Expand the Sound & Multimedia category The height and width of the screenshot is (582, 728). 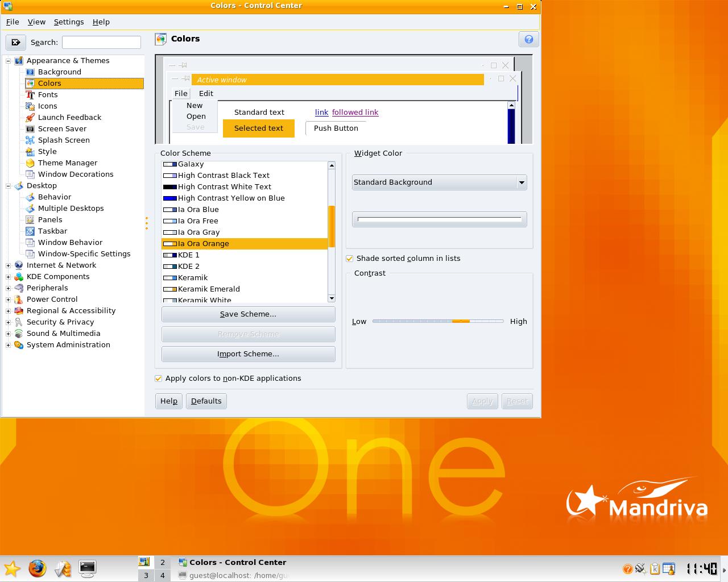click(9, 334)
